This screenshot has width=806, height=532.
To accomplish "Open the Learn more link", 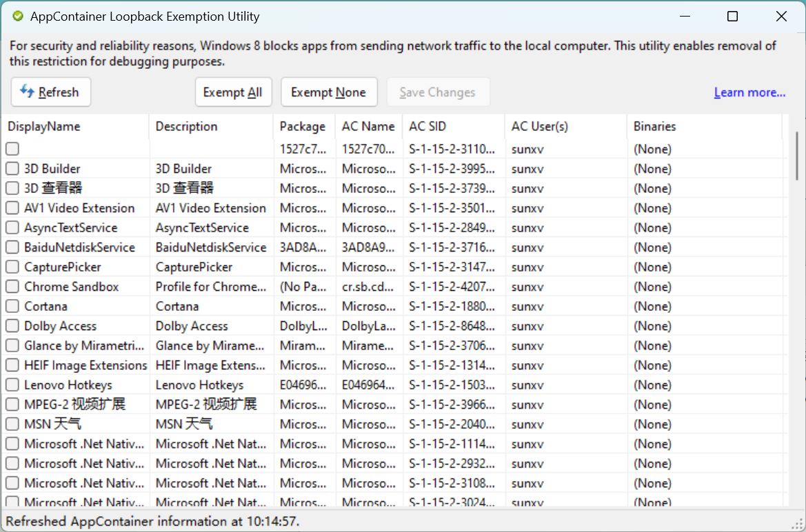I will 749,92.
